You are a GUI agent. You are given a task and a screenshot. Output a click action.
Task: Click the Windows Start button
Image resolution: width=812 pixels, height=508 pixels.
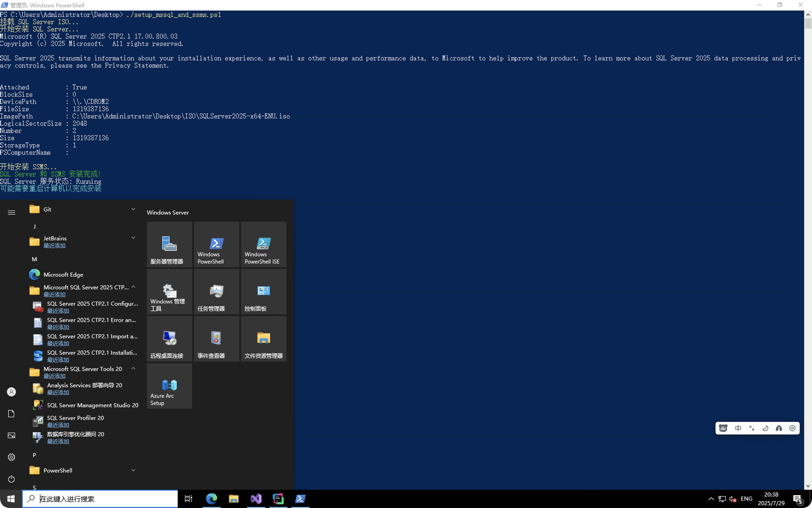[11, 499]
